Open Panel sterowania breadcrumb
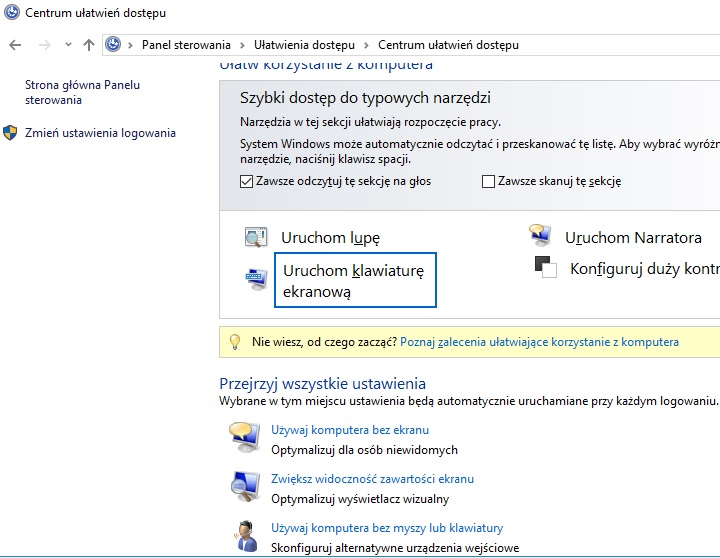720x558 pixels. click(186, 45)
